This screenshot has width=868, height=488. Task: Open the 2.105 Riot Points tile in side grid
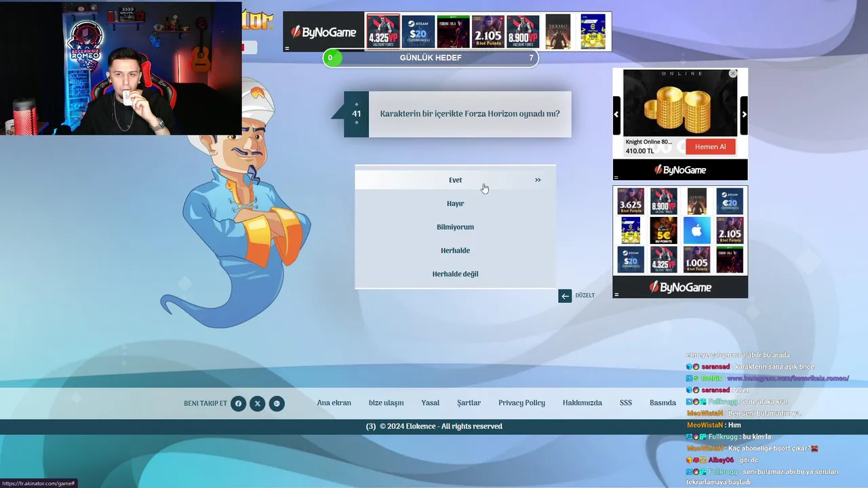[x=730, y=230]
